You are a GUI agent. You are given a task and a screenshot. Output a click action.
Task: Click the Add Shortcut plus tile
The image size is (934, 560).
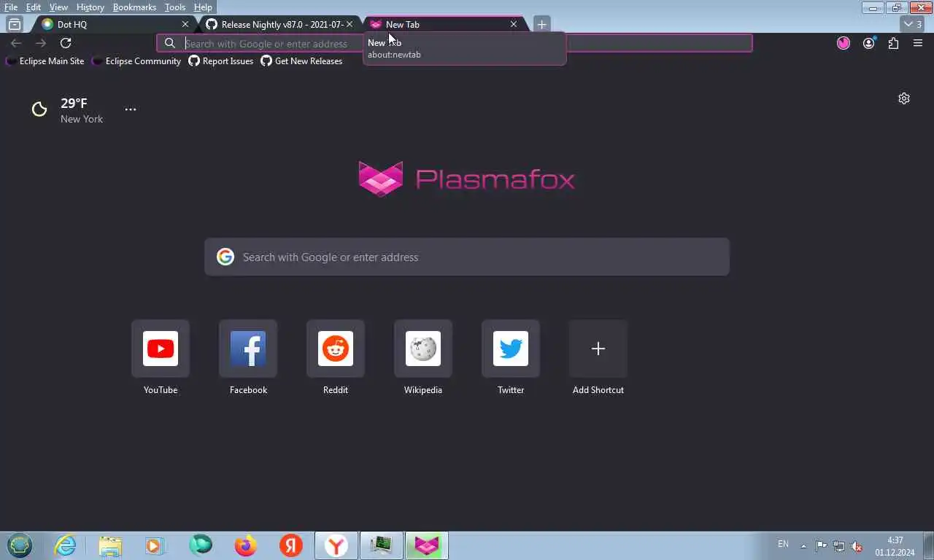[598, 349]
